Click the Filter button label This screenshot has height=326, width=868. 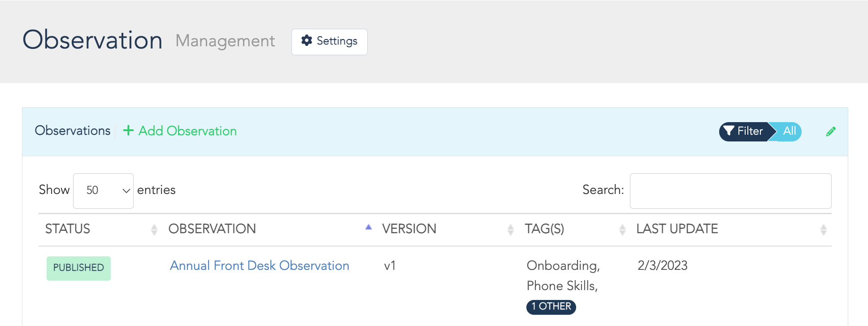point(750,131)
